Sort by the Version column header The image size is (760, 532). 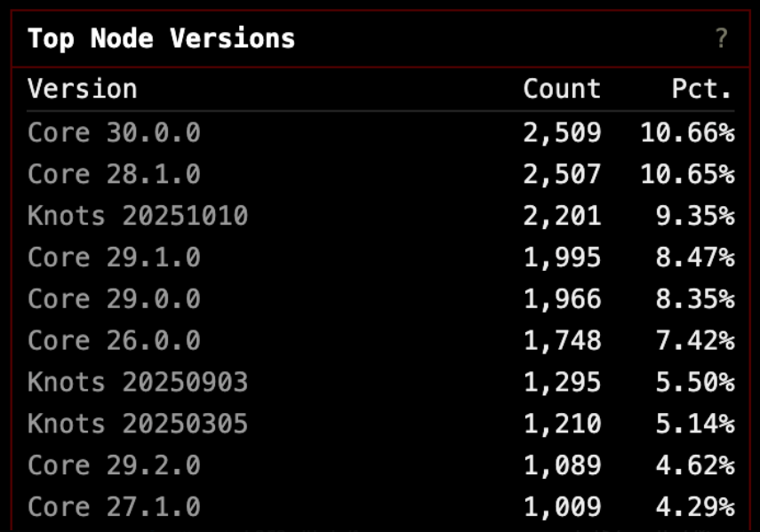point(83,89)
